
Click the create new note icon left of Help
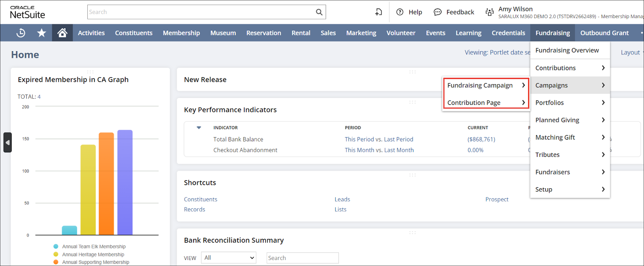click(378, 12)
